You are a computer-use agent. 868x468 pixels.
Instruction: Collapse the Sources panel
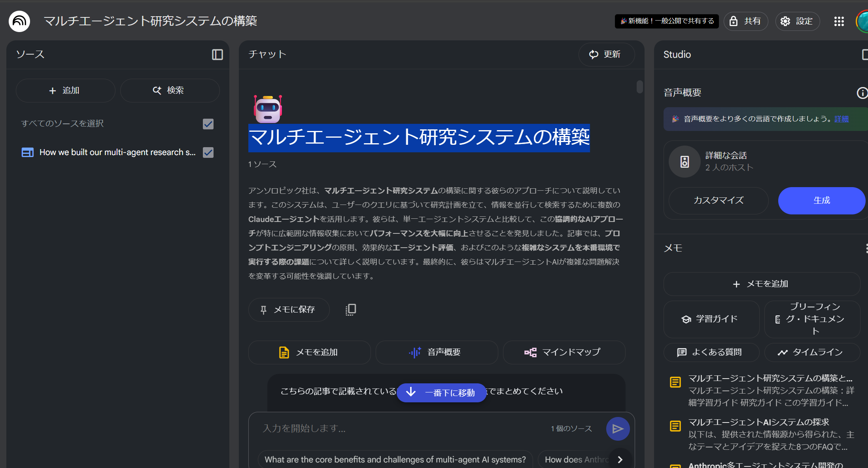click(217, 55)
